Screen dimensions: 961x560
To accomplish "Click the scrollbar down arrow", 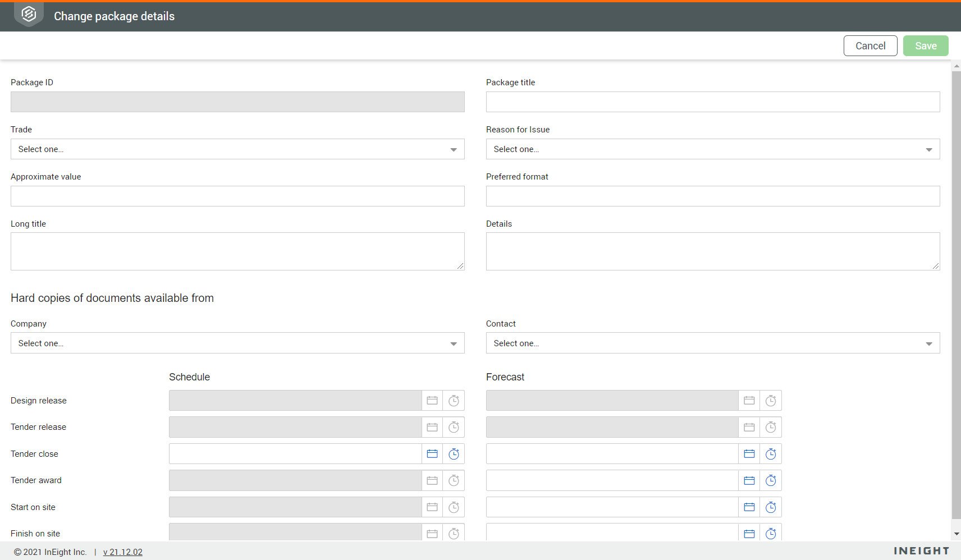I will click(x=957, y=534).
